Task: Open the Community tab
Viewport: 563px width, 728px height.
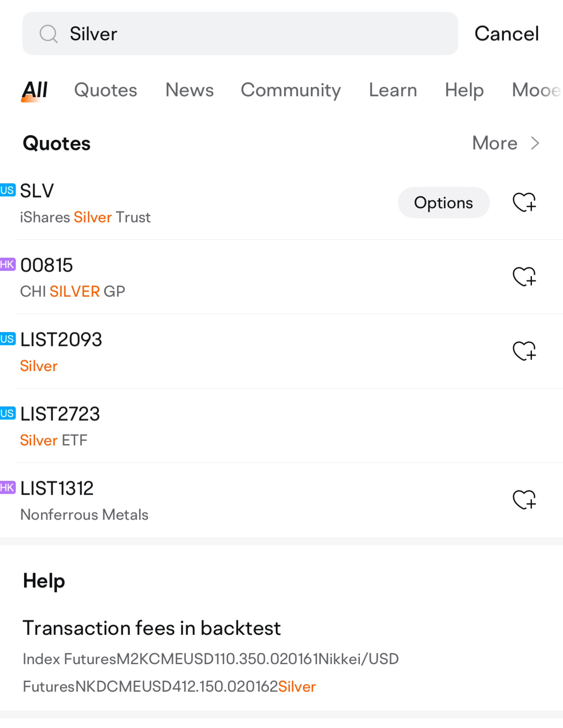Action: [291, 90]
